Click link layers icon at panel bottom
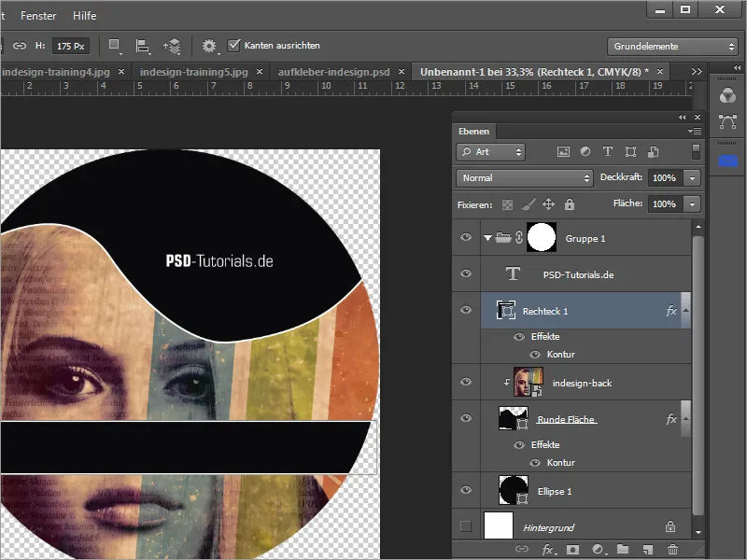 522,549
